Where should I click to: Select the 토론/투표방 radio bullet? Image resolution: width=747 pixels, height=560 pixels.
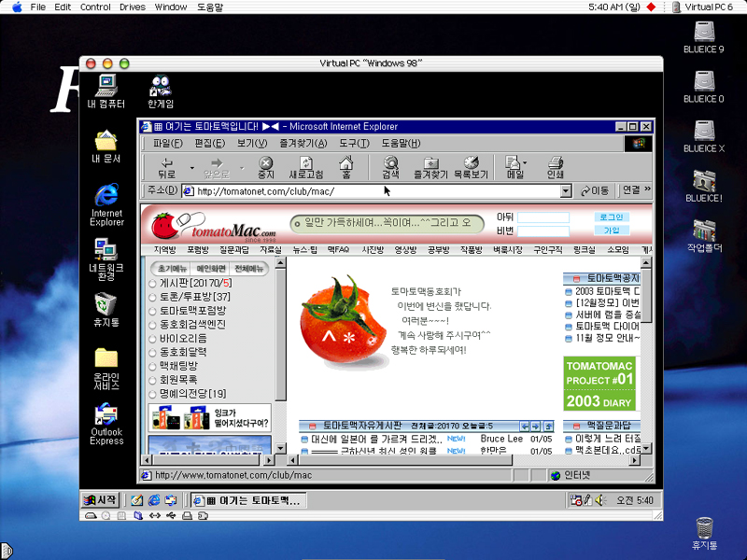point(152,297)
